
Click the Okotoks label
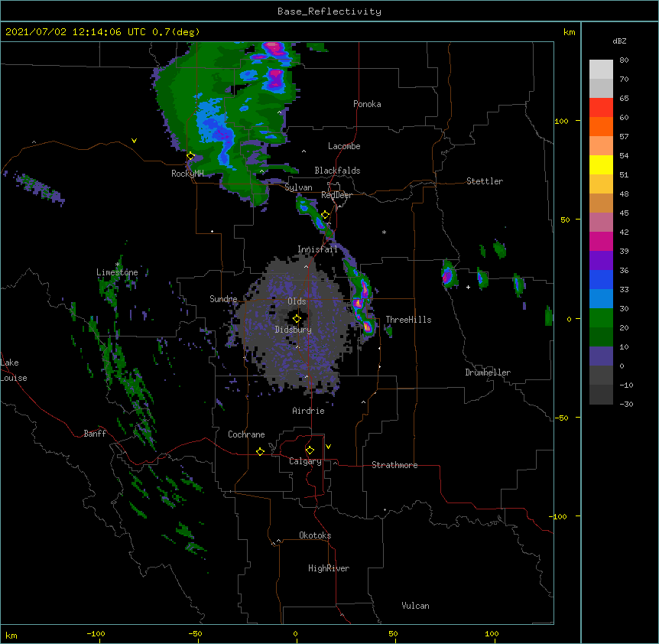(x=315, y=535)
